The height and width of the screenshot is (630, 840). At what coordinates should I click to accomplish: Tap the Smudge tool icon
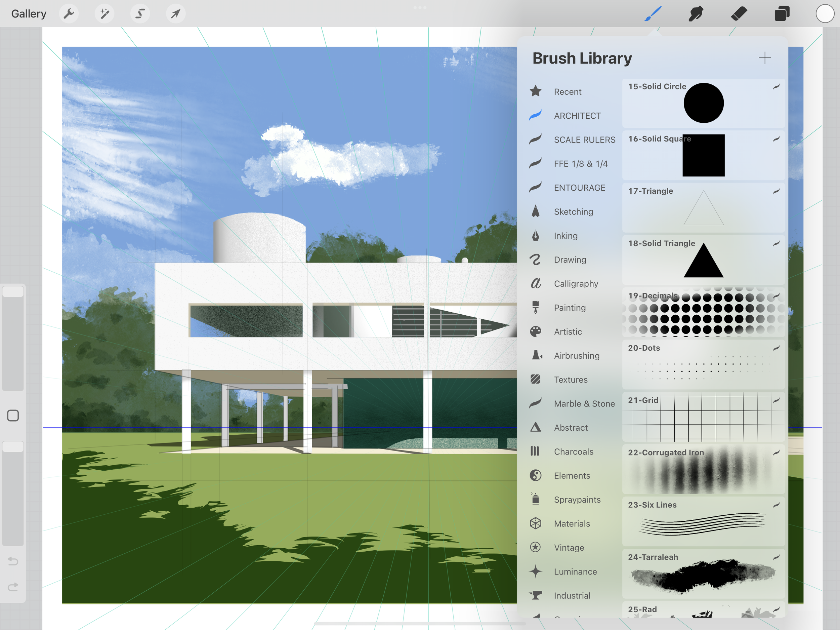pyautogui.click(x=696, y=14)
